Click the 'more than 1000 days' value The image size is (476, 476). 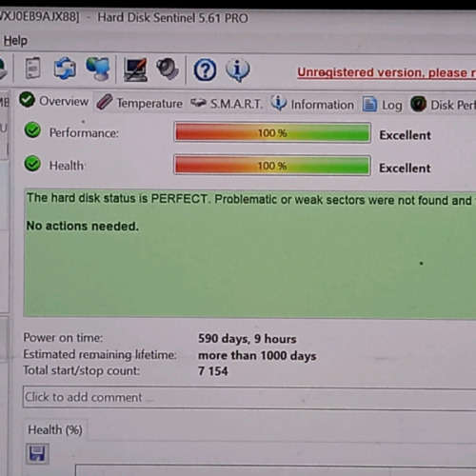257,356
